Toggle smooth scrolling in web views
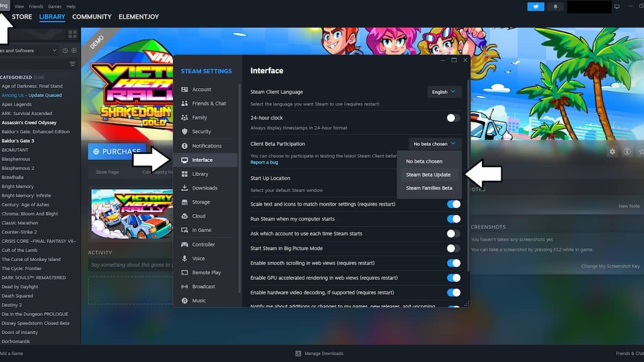Image resolution: width=644 pixels, height=362 pixels. (x=453, y=263)
